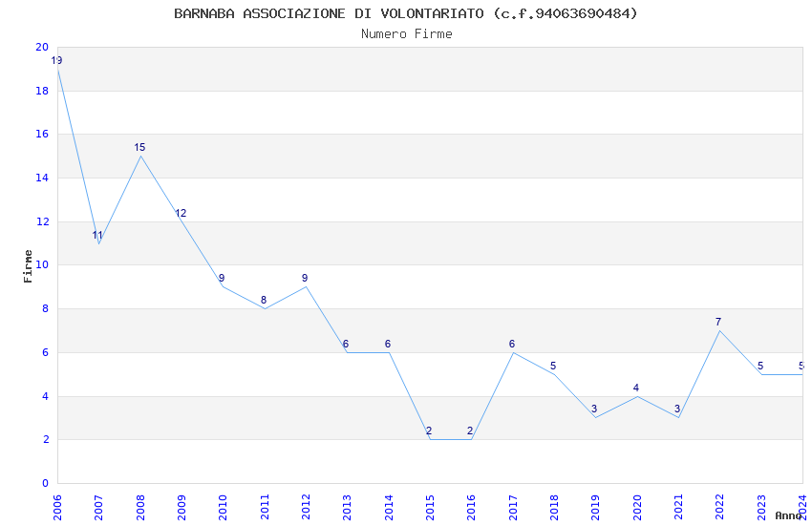812x525 pixels.
Task: Select the 2013 year label
Action: 347,507
